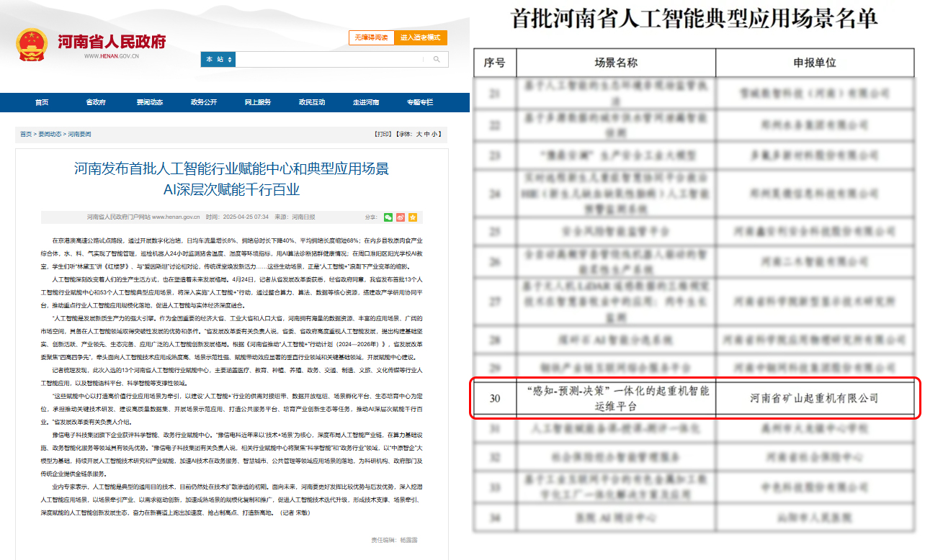Share article via Weibo icon
925x560 pixels.
click(401, 217)
